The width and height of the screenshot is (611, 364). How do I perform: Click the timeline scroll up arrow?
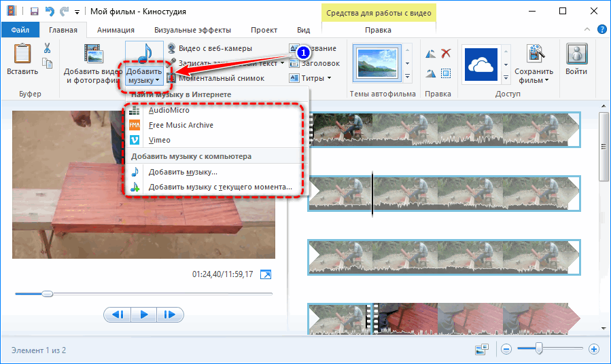pyautogui.click(x=604, y=107)
